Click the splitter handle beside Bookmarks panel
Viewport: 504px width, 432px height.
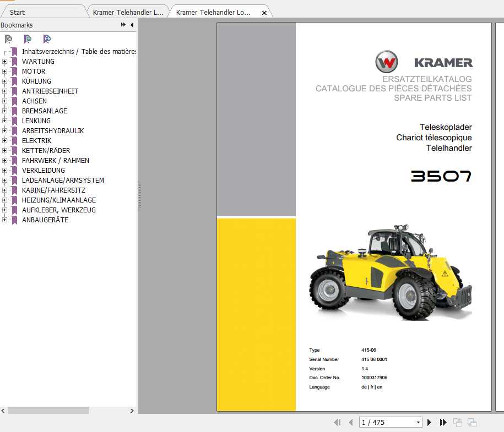click(140, 195)
